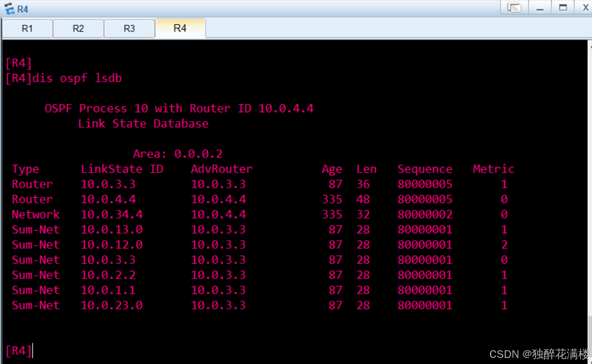The width and height of the screenshot is (592, 364).
Task: Click the Age 335 in the Network row
Action: [332, 215]
